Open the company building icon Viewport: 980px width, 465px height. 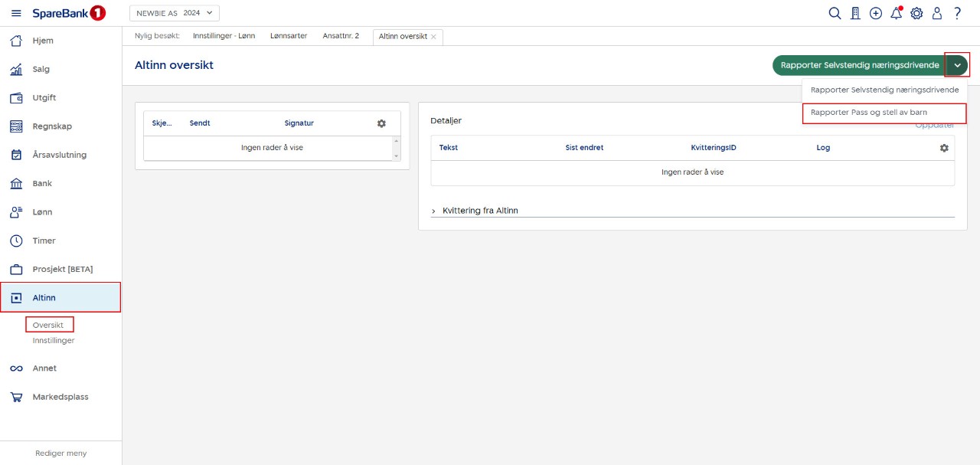tap(855, 14)
